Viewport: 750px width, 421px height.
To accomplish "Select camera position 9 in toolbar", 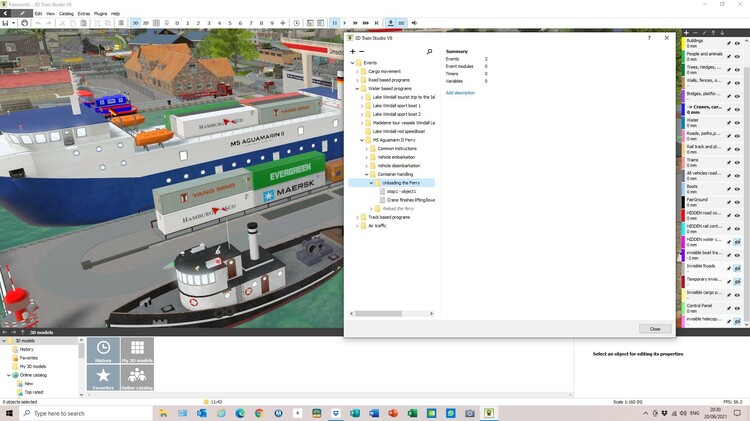I will click(272, 23).
